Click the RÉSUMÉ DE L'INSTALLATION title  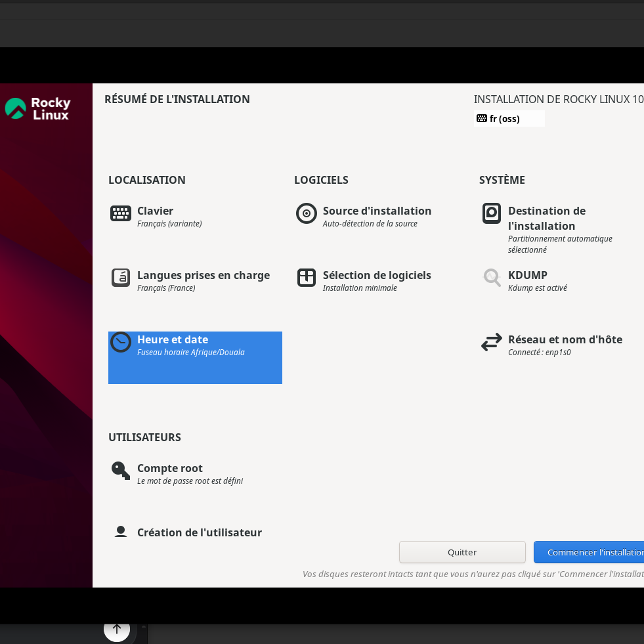177,99
